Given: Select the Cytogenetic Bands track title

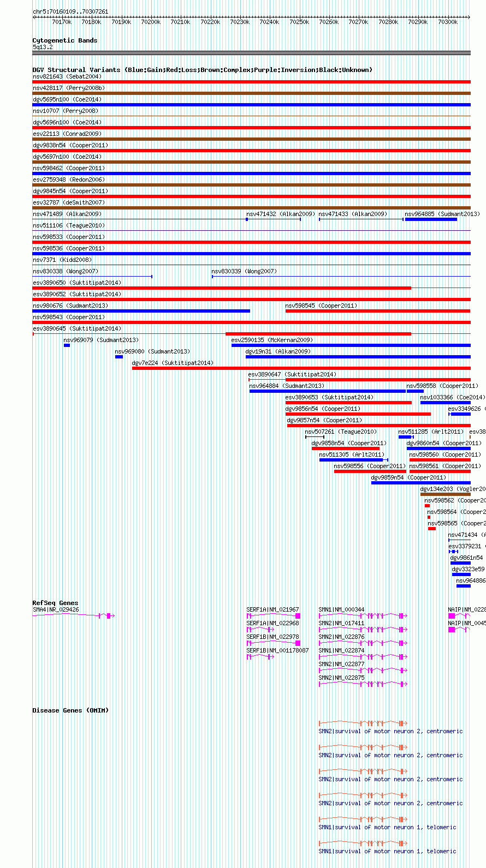Looking at the screenshot, I should (65, 40).
